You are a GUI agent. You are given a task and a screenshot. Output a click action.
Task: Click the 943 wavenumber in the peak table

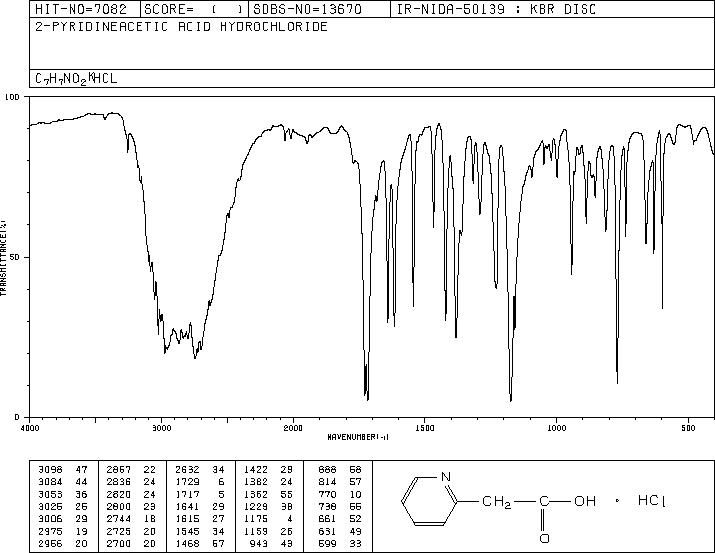[259, 544]
